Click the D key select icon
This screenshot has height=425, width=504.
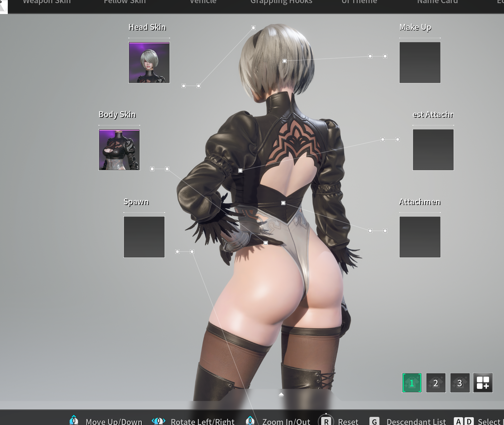click(x=469, y=421)
